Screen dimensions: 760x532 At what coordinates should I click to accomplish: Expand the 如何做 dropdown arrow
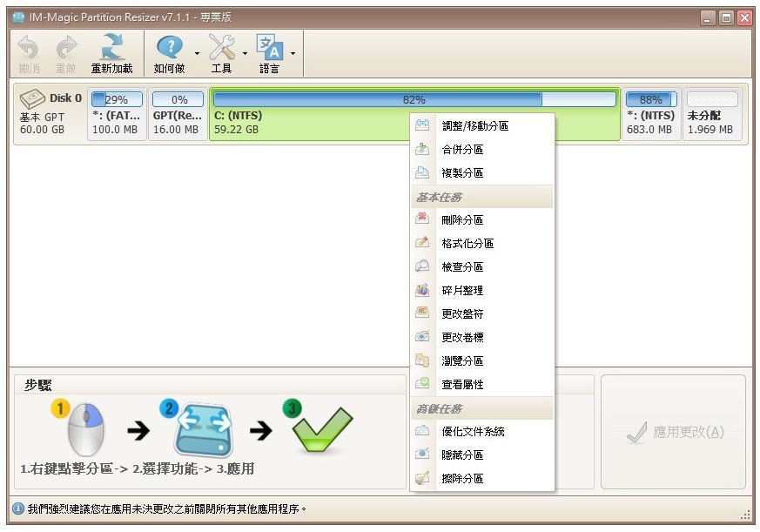(x=197, y=53)
